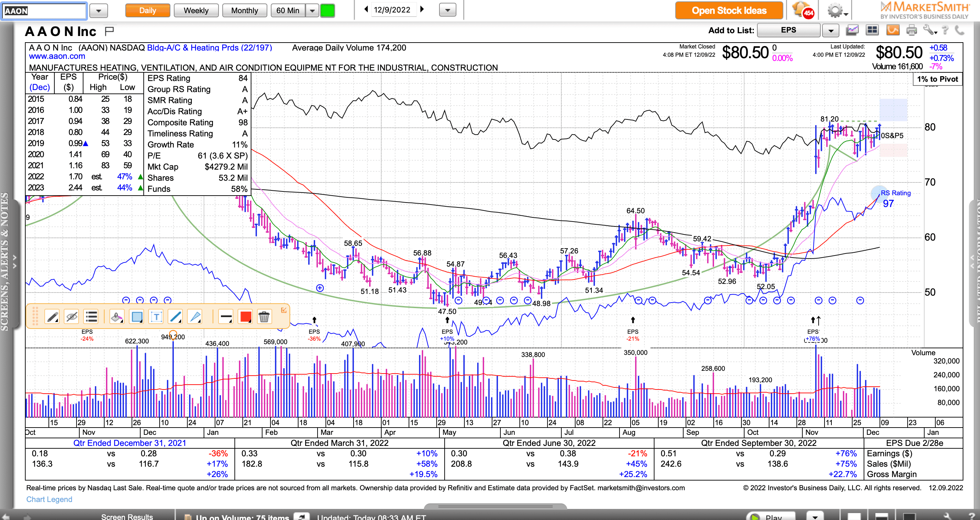
Task: Select the rectangle shape drawing tool
Action: point(136,317)
